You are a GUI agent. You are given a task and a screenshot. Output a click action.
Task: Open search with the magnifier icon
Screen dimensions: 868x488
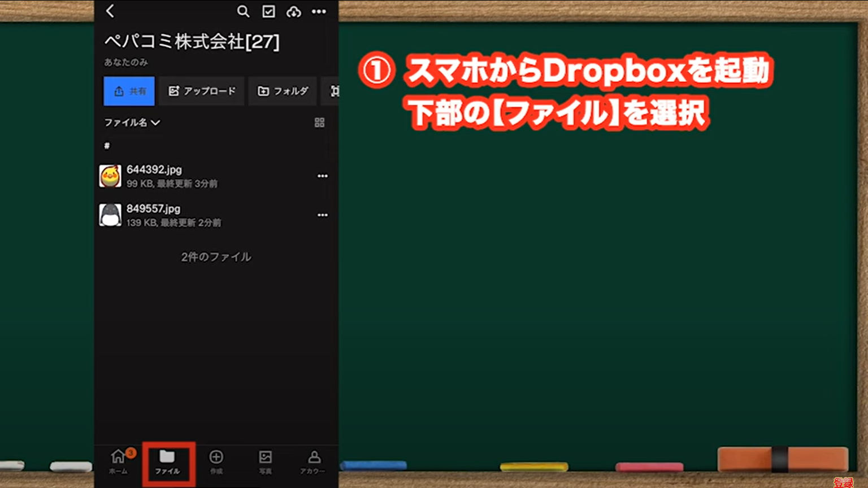click(243, 11)
